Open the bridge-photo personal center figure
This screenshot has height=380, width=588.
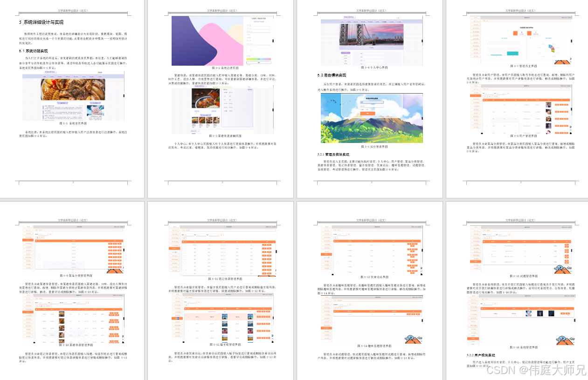tap(371, 41)
